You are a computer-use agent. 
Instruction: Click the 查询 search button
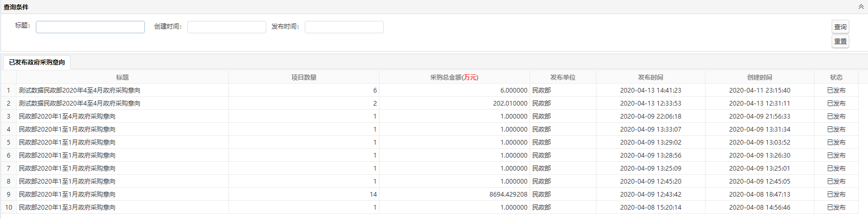pos(840,27)
